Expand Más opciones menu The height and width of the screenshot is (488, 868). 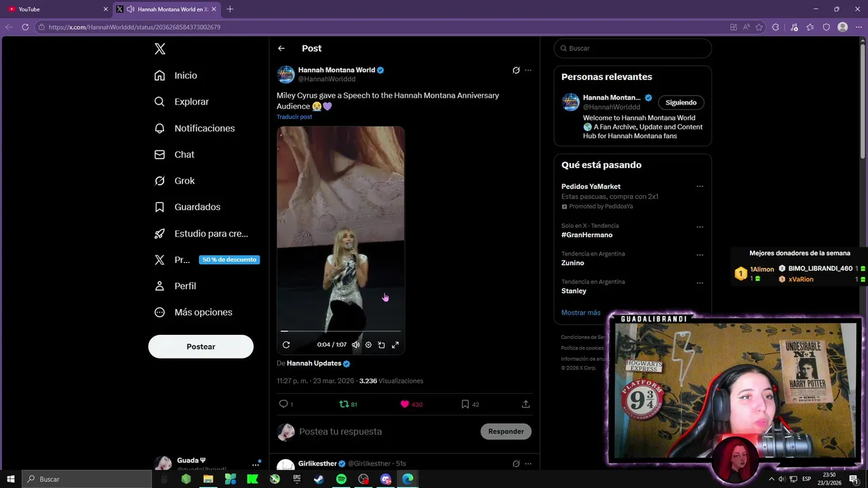tap(193, 312)
